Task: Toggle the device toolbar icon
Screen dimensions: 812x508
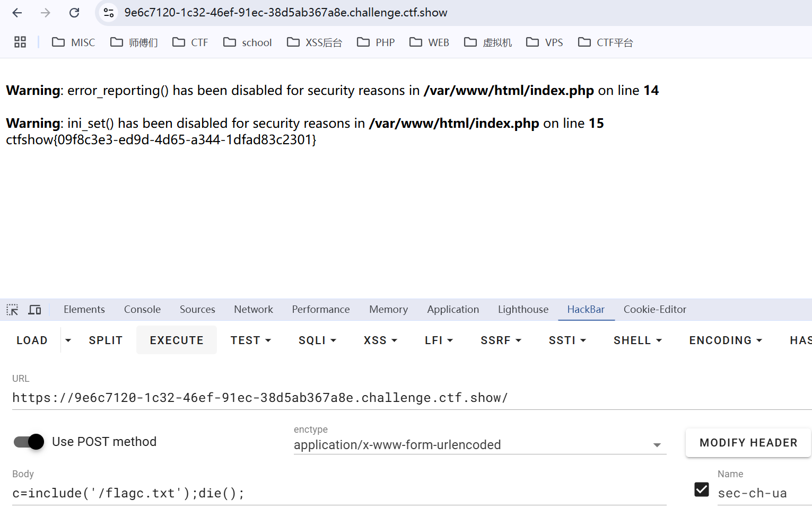Action: click(35, 310)
